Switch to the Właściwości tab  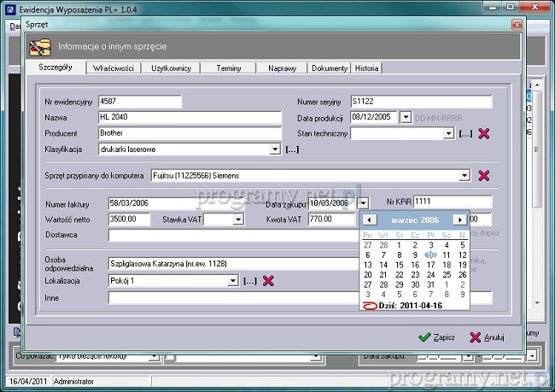pyautogui.click(x=112, y=67)
